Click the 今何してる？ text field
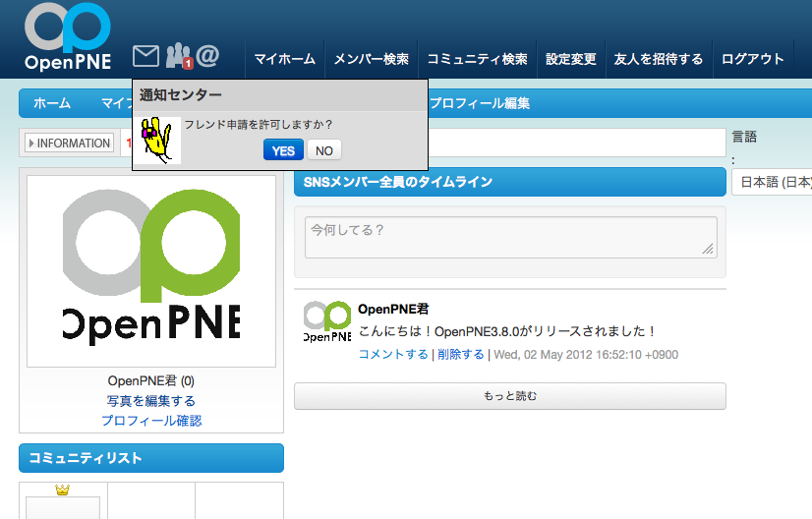812x519 pixels. pos(510,237)
